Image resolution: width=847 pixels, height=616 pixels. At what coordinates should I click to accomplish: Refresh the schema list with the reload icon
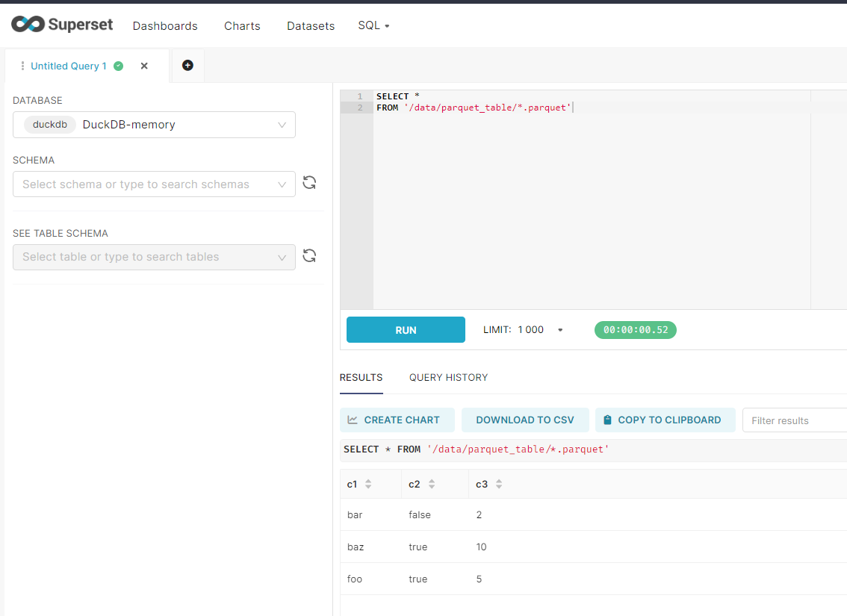[309, 182]
